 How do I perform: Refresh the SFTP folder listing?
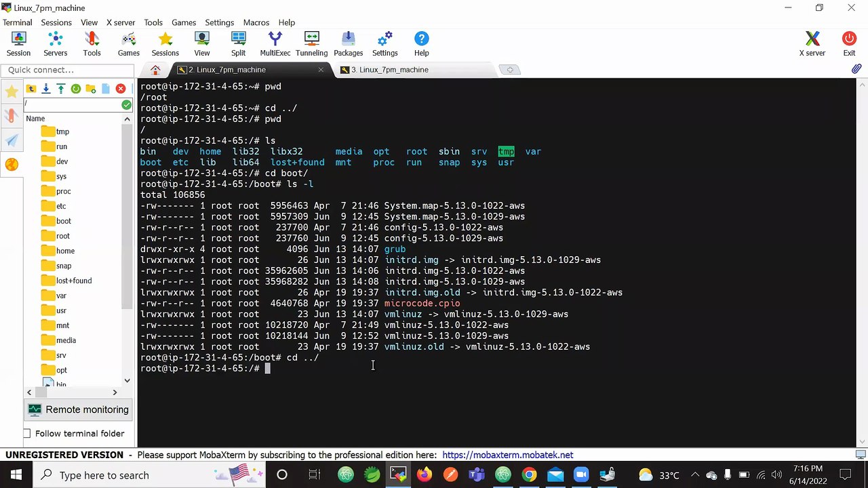(76, 89)
